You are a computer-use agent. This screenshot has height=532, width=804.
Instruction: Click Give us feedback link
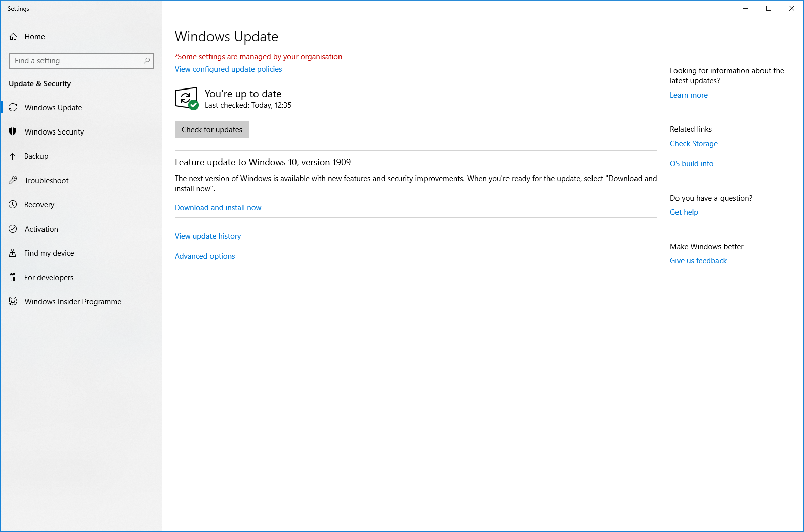point(698,261)
